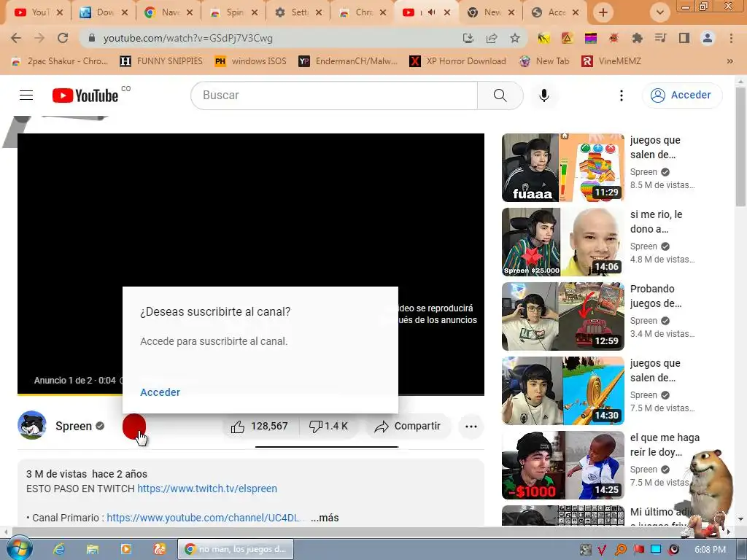Screen dimensions: 747x560
Task: Click the Acceder sign-in button at top right
Action: (x=682, y=96)
